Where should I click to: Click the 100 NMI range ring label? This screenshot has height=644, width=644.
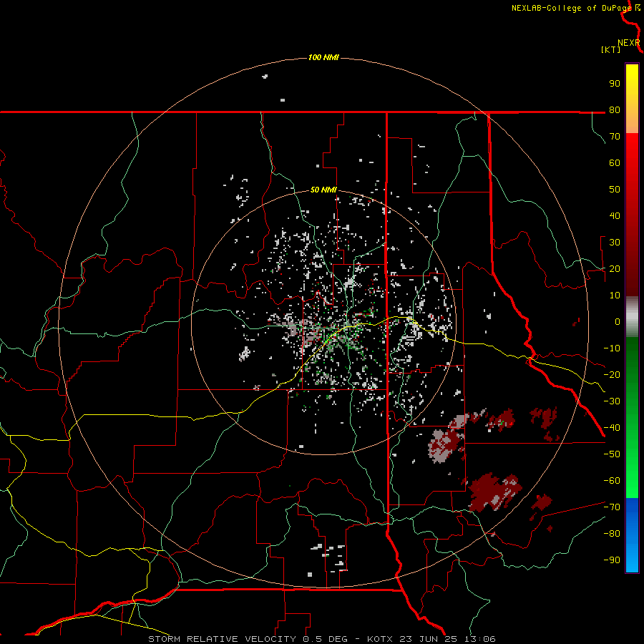click(323, 57)
